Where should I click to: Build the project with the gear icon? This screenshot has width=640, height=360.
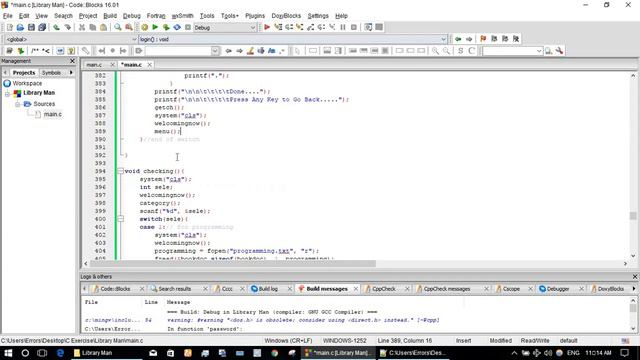(144, 27)
